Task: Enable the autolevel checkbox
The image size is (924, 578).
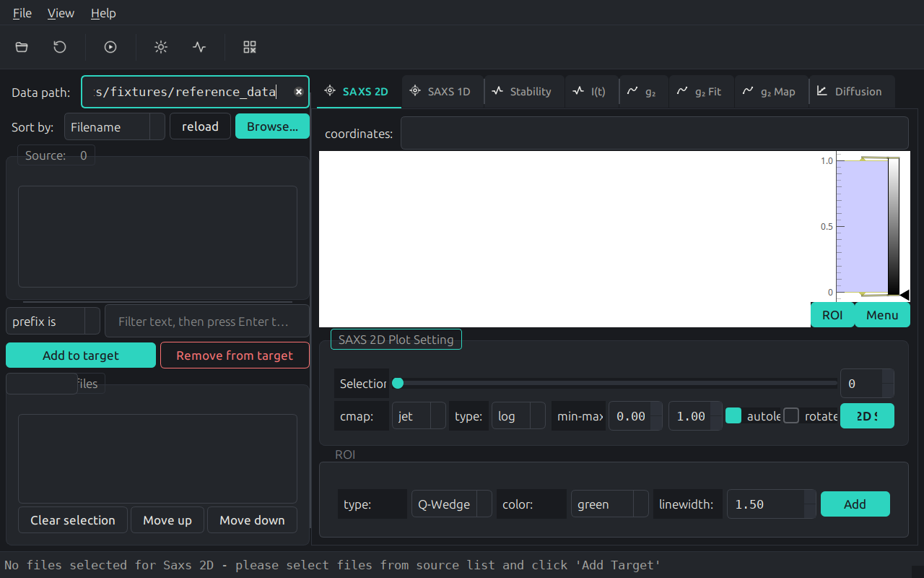Action: coord(733,415)
